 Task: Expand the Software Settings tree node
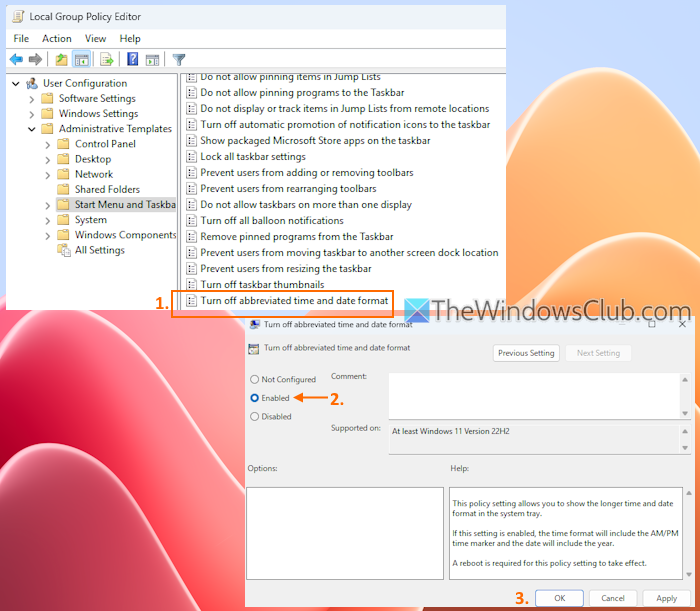[32, 99]
